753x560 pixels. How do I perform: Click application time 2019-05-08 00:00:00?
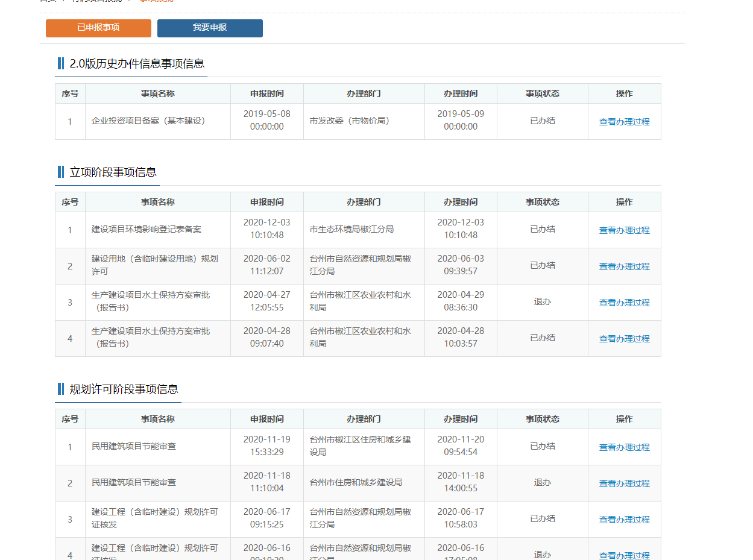point(267,120)
